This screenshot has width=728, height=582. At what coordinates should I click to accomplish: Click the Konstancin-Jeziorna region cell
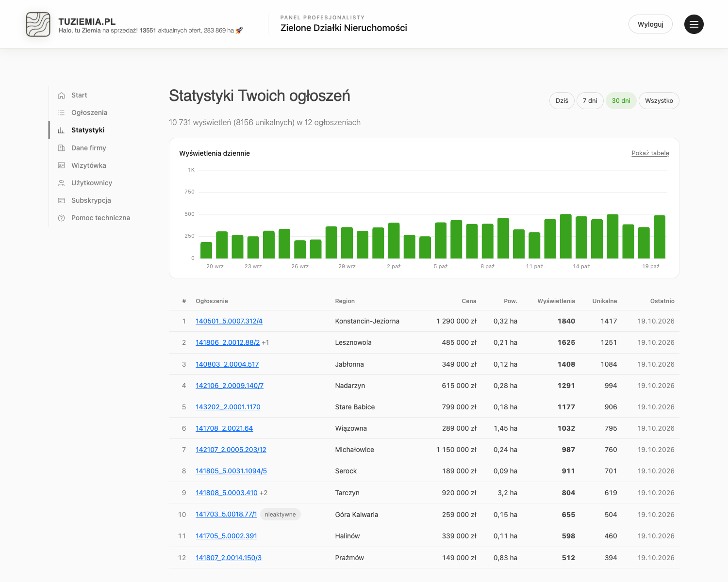[367, 321]
